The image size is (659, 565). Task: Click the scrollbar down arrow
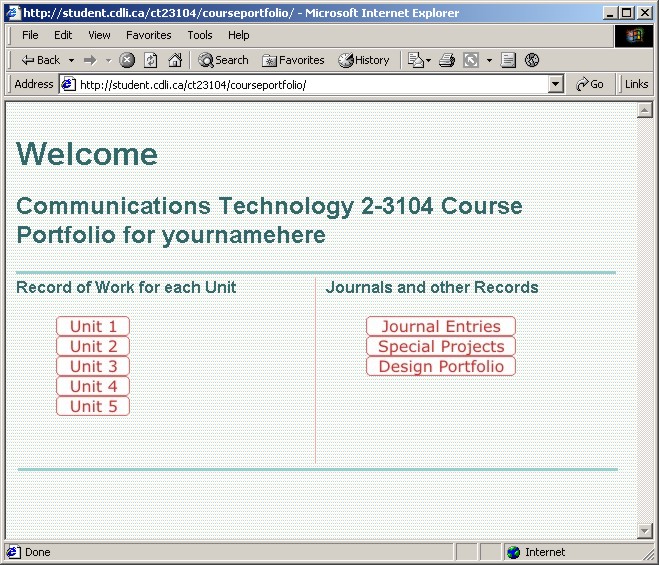pyautogui.click(x=645, y=531)
